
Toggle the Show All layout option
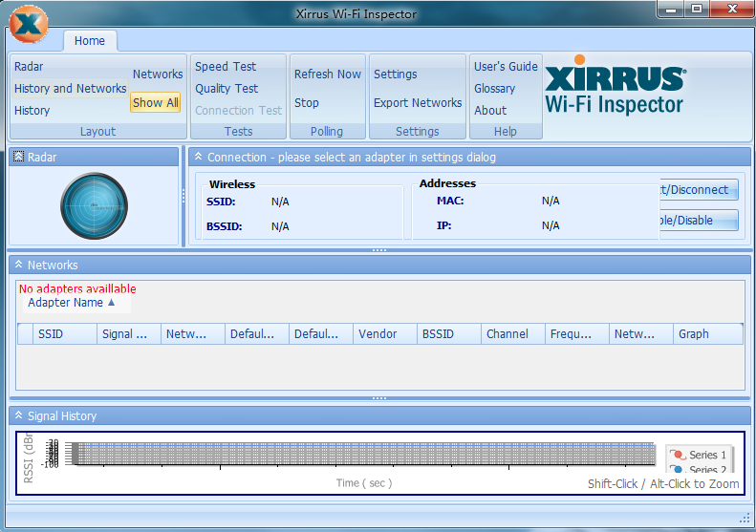pyautogui.click(x=155, y=102)
